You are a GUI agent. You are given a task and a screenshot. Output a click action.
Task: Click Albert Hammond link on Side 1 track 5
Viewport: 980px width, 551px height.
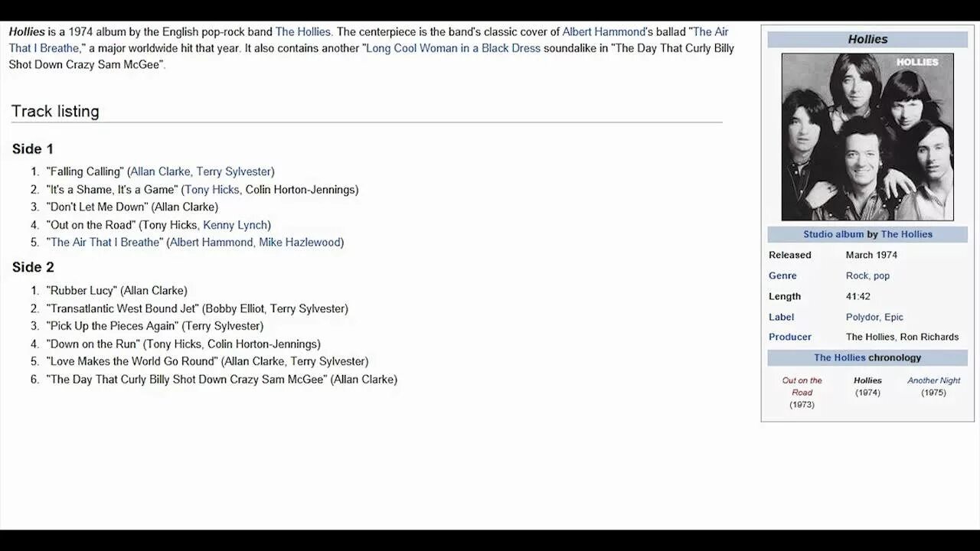pos(211,243)
